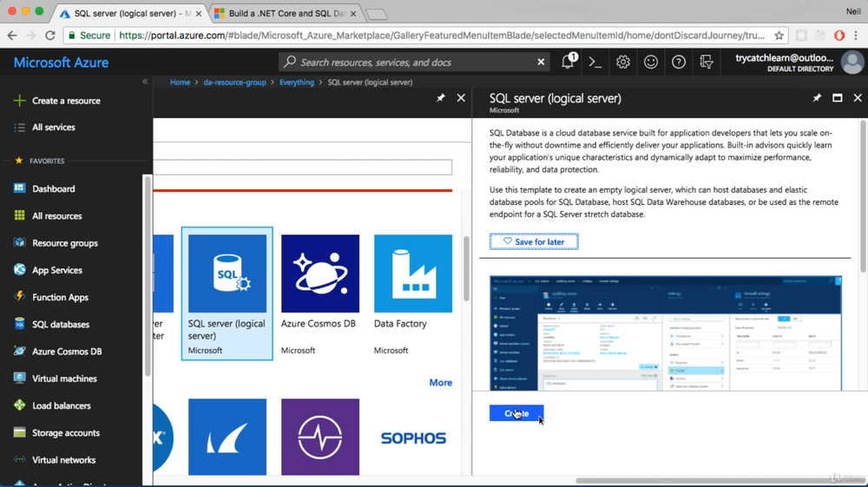The image size is (868, 487).
Task: Open Virtual networks
Action: click(x=55, y=460)
